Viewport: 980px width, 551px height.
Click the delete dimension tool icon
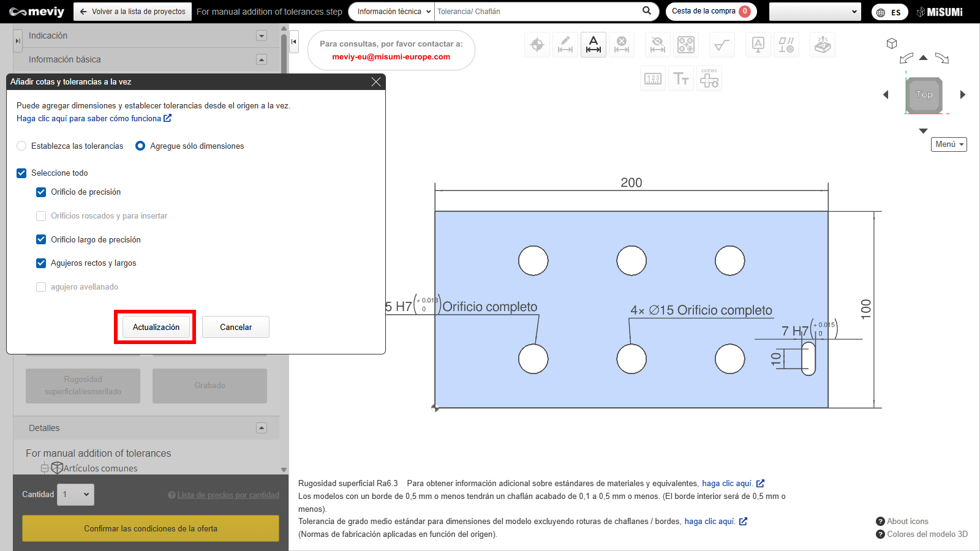pos(622,45)
